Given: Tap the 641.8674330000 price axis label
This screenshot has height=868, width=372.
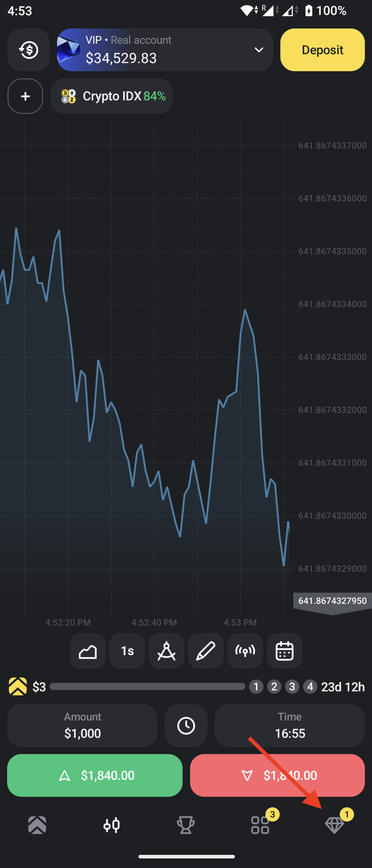Looking at the screenshot, I should 333,516.
